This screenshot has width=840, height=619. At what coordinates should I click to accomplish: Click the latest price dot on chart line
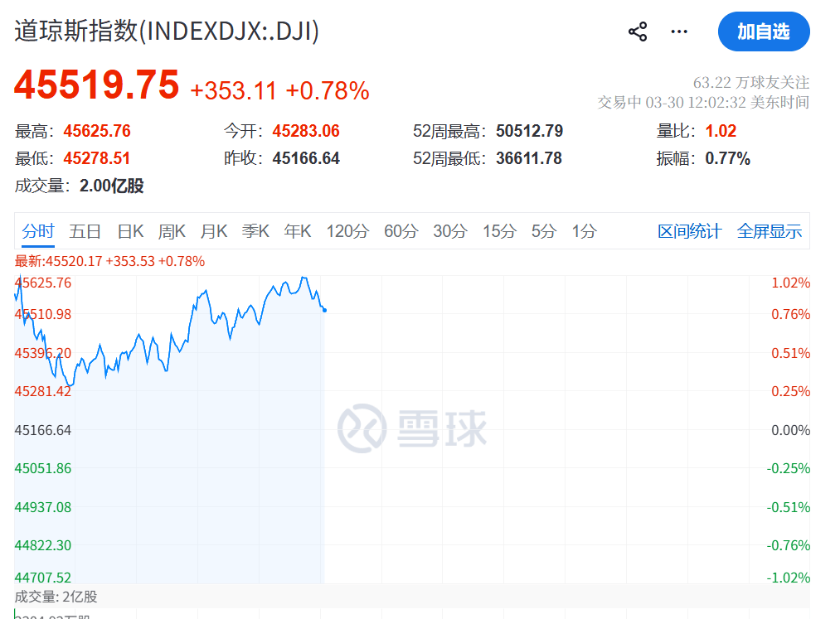324,310
